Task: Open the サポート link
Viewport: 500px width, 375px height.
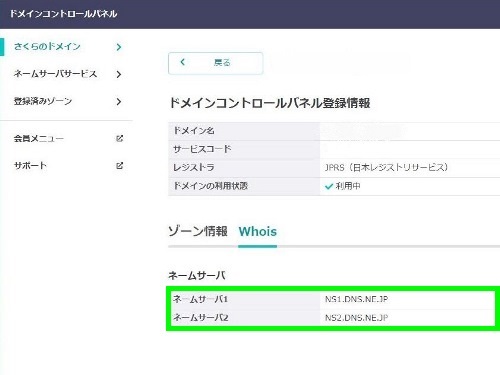Action: click(30, 165)
